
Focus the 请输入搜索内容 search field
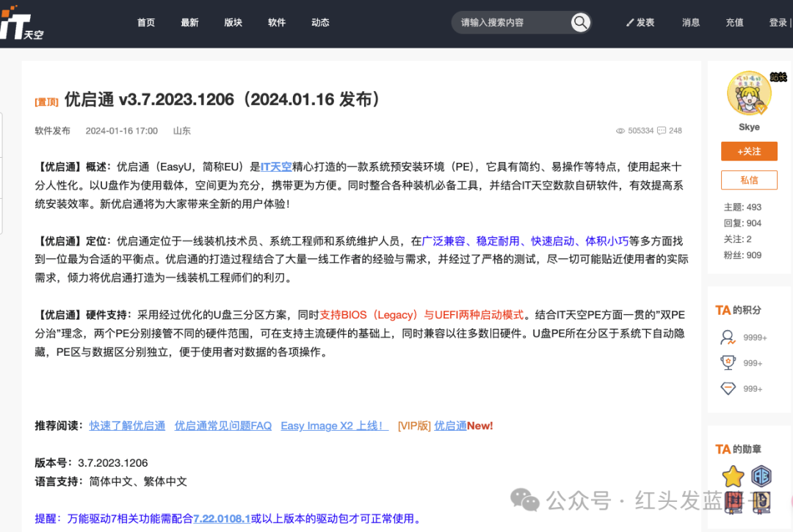511,23
